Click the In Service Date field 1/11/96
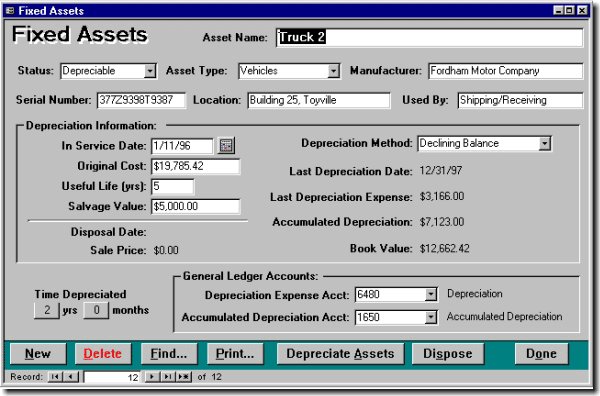Viewport: 600px width, 396px height. [x=182, y=146]
